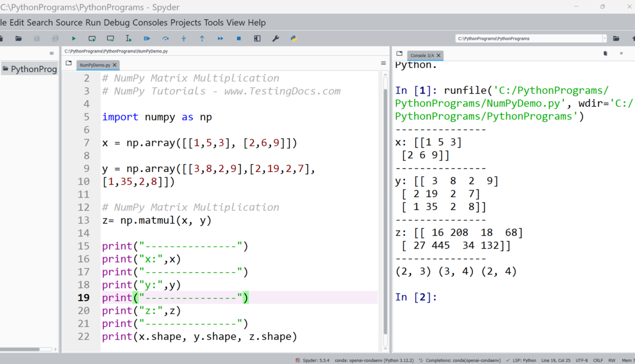The height and width of the screenshot is (364, 635).
Task: Open the project explorer pane options menu
Action: click(52, 54)
